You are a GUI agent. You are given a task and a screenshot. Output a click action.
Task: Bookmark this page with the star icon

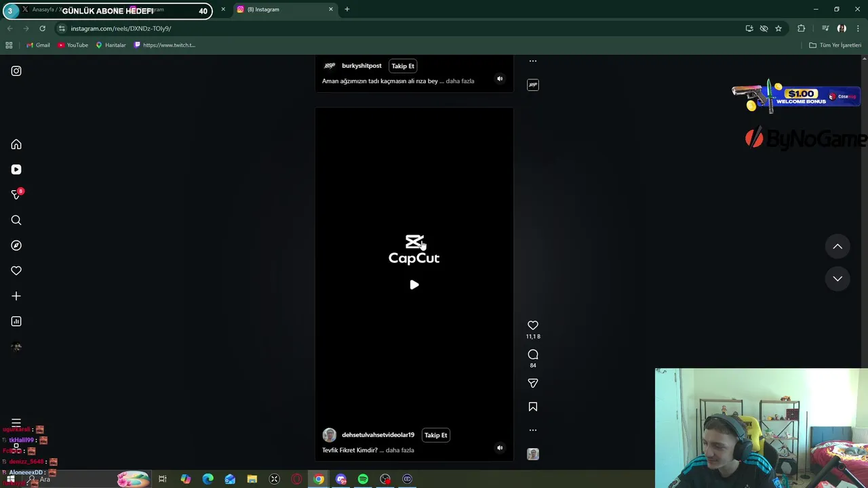click(778, 28)
